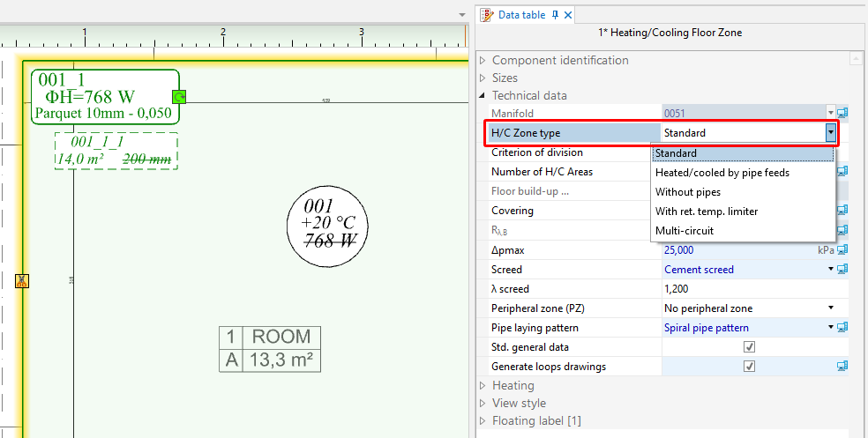This screenshot has width=868, height=438.
Task: Select the 001 room temperature circle label
Action: [327, 225]
